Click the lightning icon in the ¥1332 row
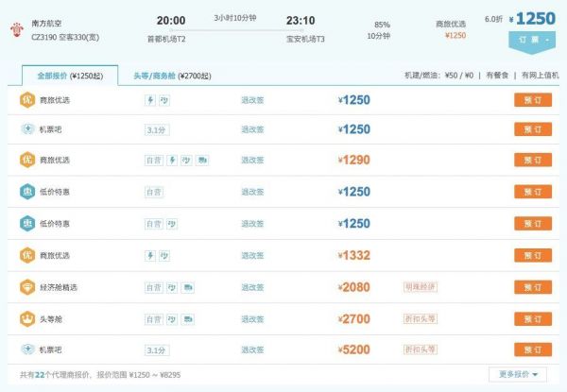The height and width of the screenshot is (392, 567). coord(151,255)
